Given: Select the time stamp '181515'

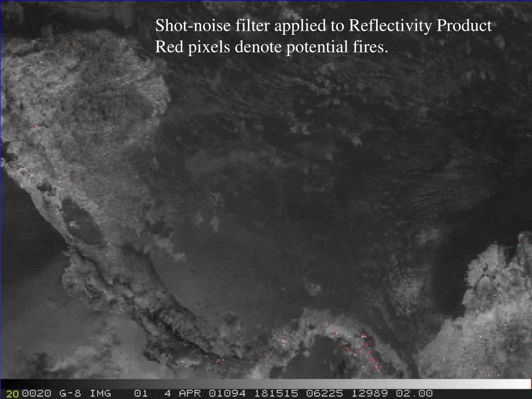Looking at the screenshot, I should 276,393.
